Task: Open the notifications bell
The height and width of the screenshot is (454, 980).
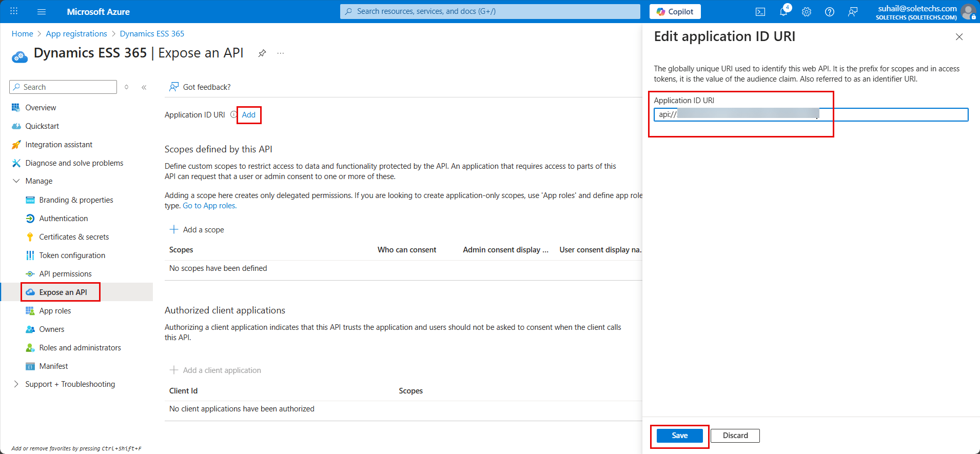Action: 783,11
